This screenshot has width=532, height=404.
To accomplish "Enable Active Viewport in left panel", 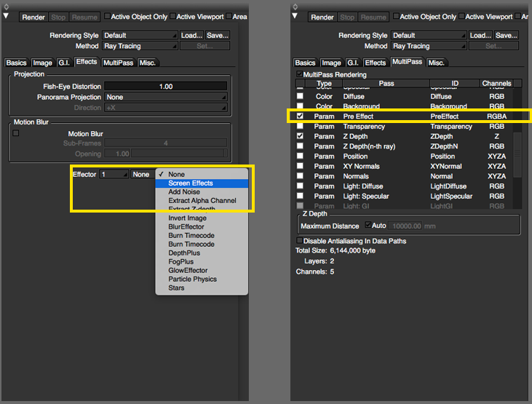I will tap(172, 16).
